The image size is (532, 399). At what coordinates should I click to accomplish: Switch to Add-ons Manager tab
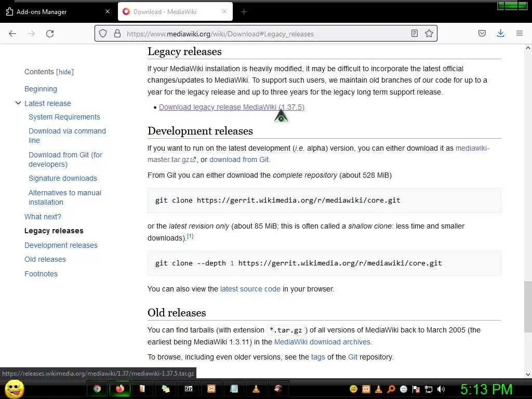point(58,11)
